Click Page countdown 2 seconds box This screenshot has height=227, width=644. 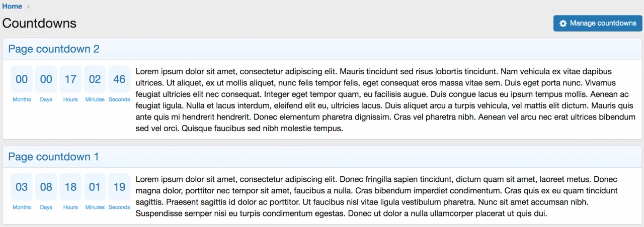point(119,79)
